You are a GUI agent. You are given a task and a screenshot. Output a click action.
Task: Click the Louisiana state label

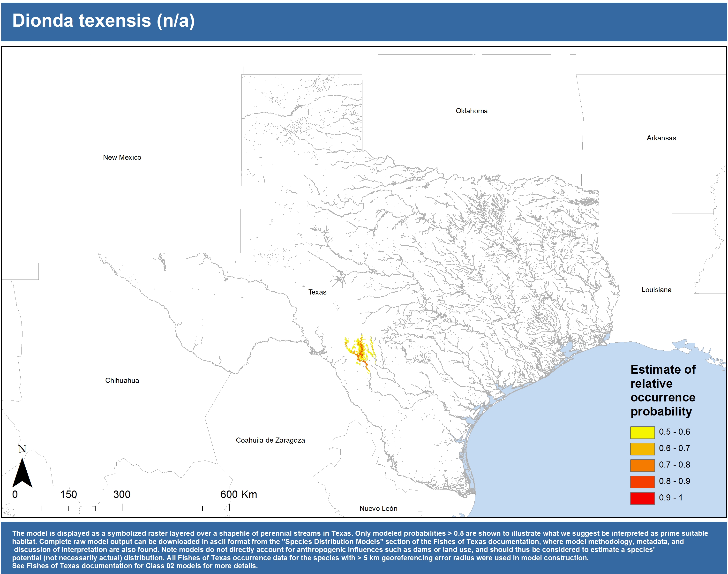[656, 290]
